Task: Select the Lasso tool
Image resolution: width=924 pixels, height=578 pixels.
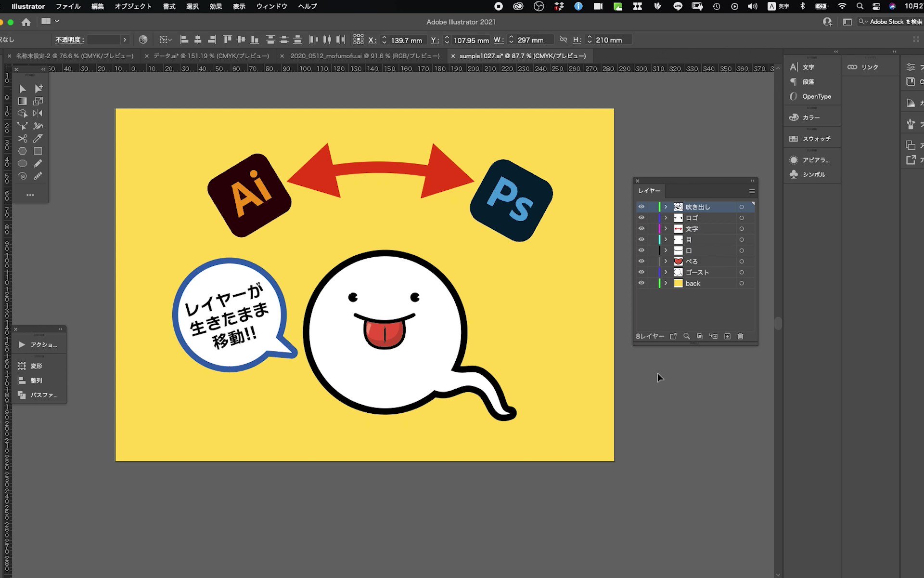Action: [x=22, y=114]
